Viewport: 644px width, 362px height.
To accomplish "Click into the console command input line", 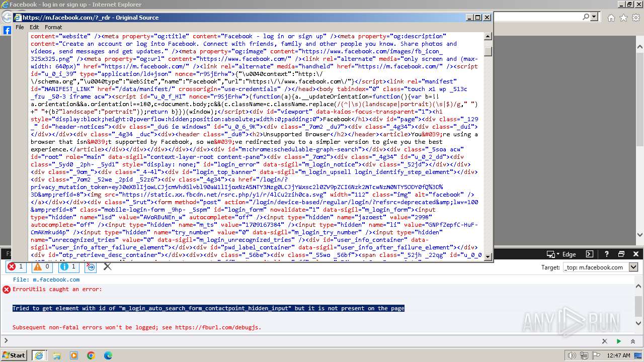I will (x=302, y=341).
